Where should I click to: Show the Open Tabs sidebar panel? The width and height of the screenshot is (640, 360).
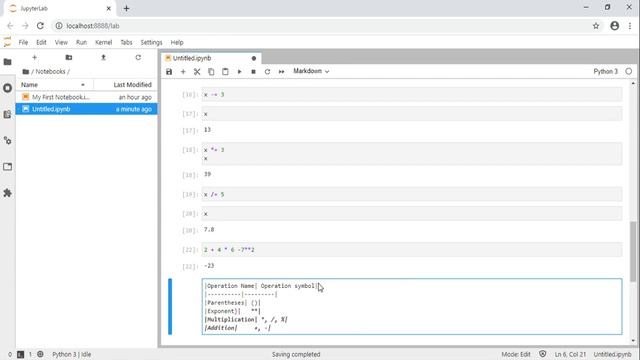7,167
